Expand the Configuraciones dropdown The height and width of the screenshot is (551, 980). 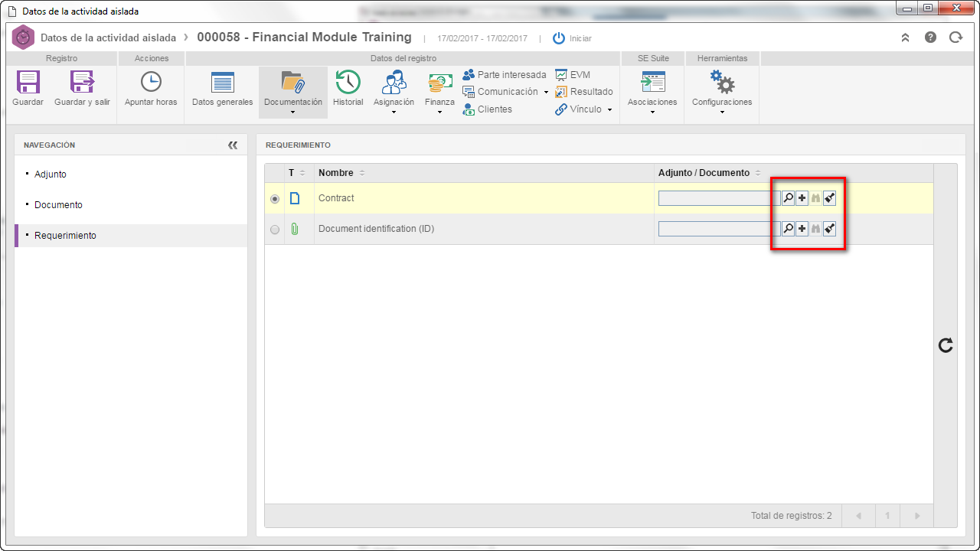coord(722,112)
